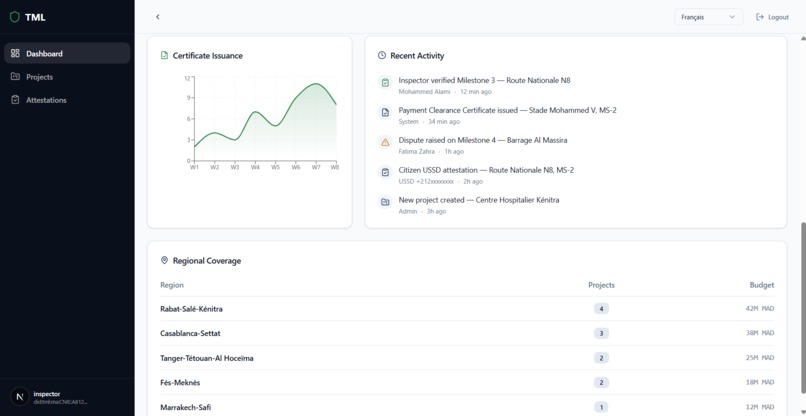This screenshot has height=416, width=806.
Task: Click the projects badge 4 for Rabat-Salé-Kénitra
Action: pos(601,309)
